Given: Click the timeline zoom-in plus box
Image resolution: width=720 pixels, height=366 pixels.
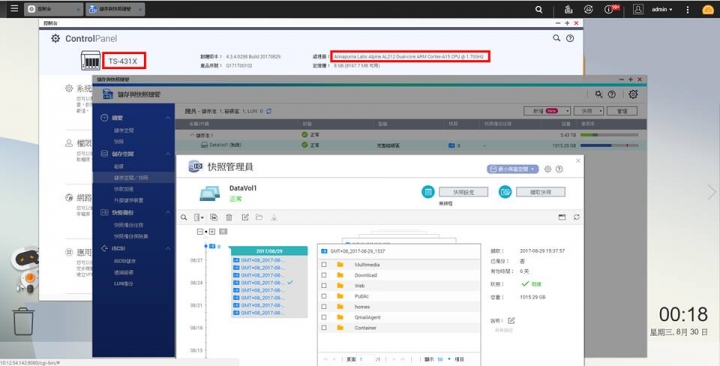Looking at the screenshot, I should (212, 232).
